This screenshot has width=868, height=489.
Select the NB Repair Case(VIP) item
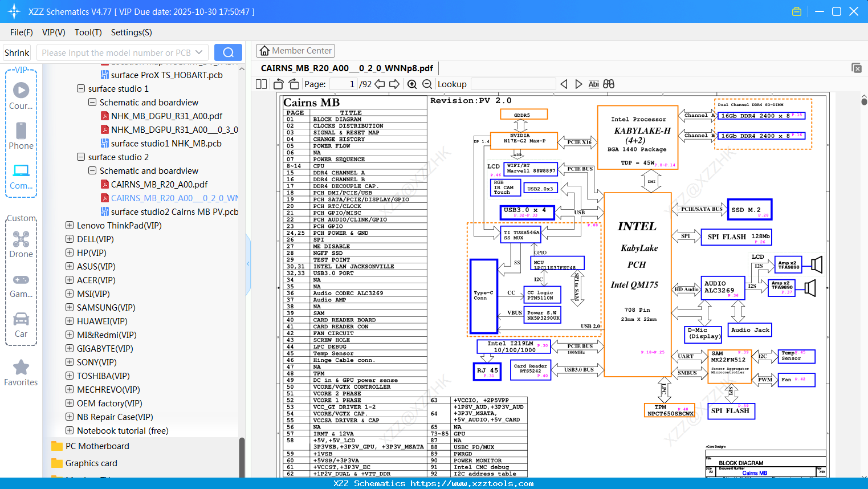tap(115, 417)
